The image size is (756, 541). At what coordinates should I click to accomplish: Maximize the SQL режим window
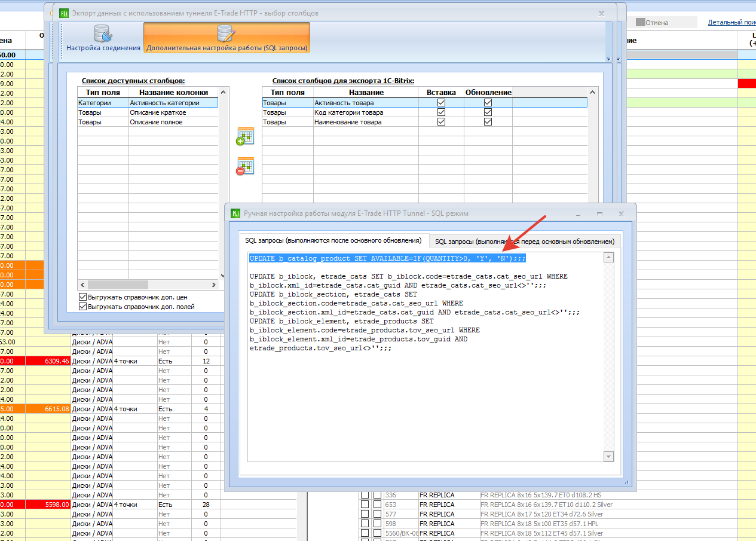(x=599, y=213)
